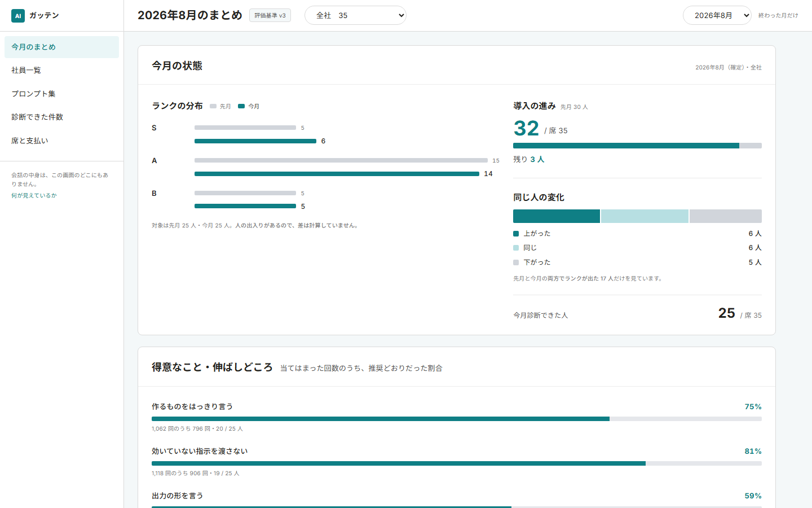Click the ランクの分布 heading
The image size is (812, 508).
(177, 106)
